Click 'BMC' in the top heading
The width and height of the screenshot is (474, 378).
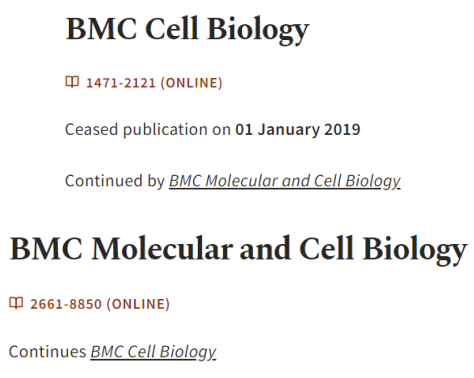click(102, 29)
